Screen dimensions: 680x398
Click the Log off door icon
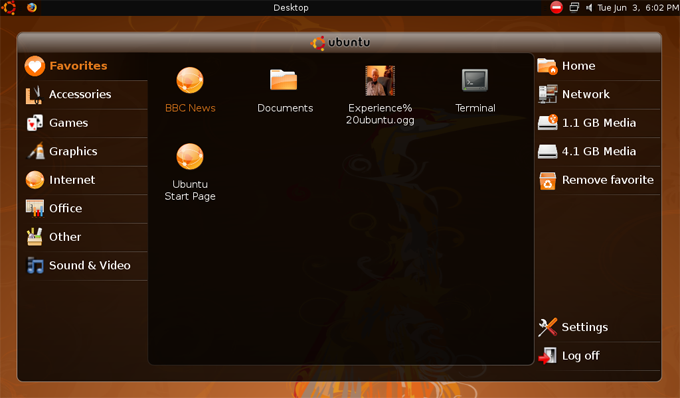click(x=547, y=356)
